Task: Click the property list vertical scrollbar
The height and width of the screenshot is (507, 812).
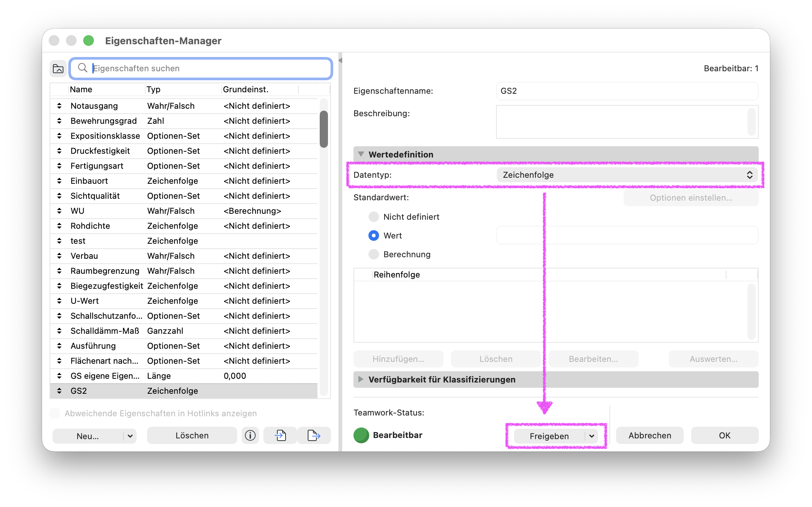Action: click(324, 129)
